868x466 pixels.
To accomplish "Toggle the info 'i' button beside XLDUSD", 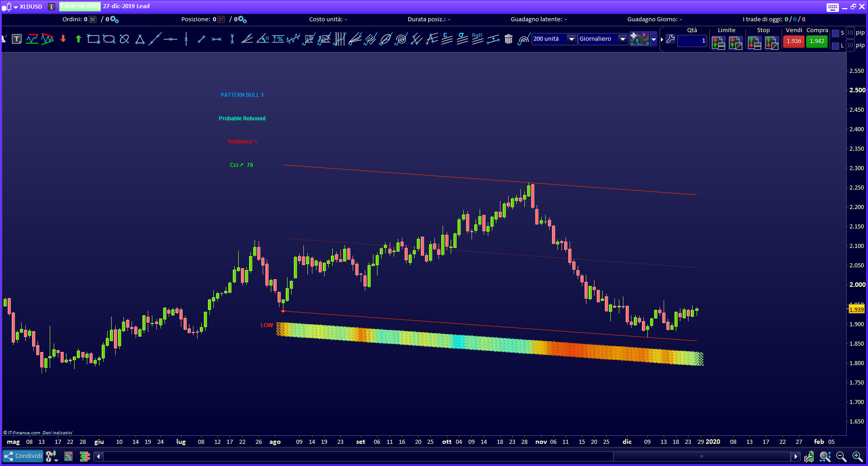I will click(x=52, y=6).
